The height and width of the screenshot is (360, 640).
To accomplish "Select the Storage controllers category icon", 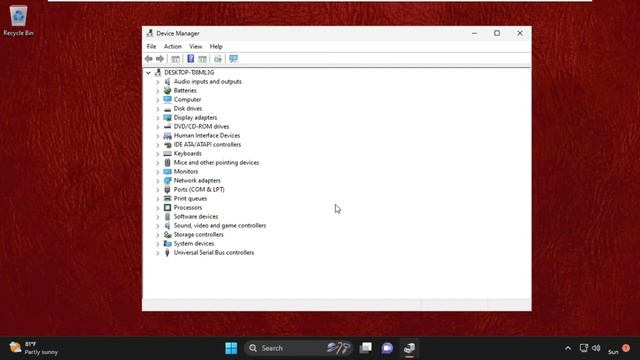I will click(167, 235).
